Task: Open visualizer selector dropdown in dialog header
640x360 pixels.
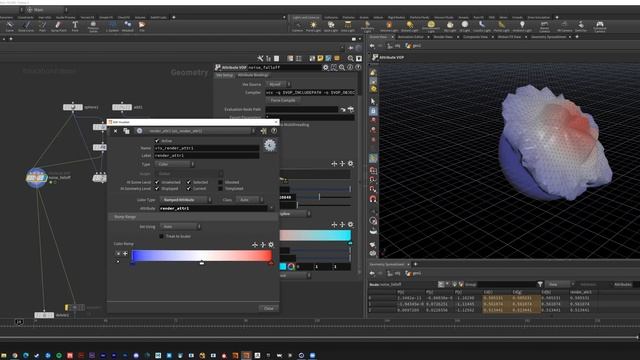Action: tap(200, 131)
